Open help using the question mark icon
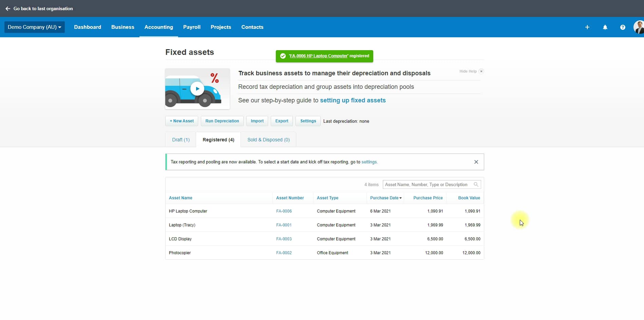This screenshot has height=320, width=644. tap(623, 27)
